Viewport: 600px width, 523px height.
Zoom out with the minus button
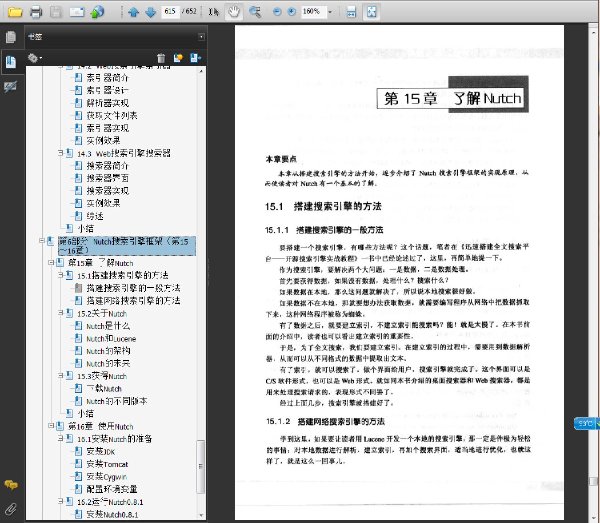click(x=277, y=12)
